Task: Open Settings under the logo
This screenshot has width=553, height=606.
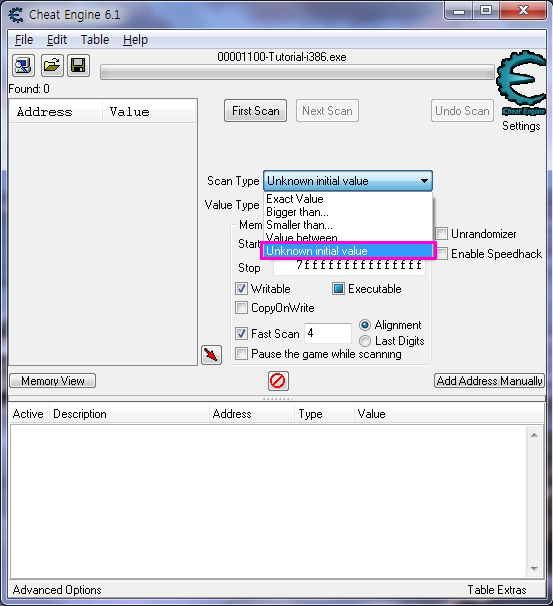Action: (x=521, y=126)
